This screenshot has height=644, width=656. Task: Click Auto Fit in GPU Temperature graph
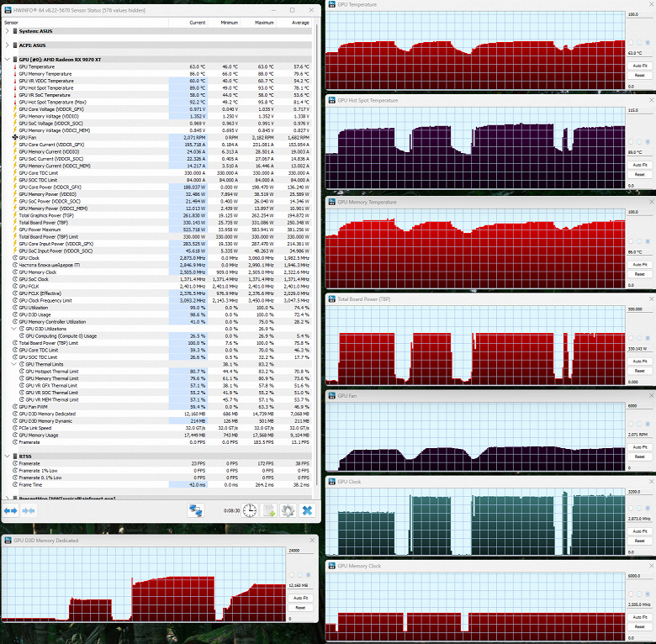[640, 66]
